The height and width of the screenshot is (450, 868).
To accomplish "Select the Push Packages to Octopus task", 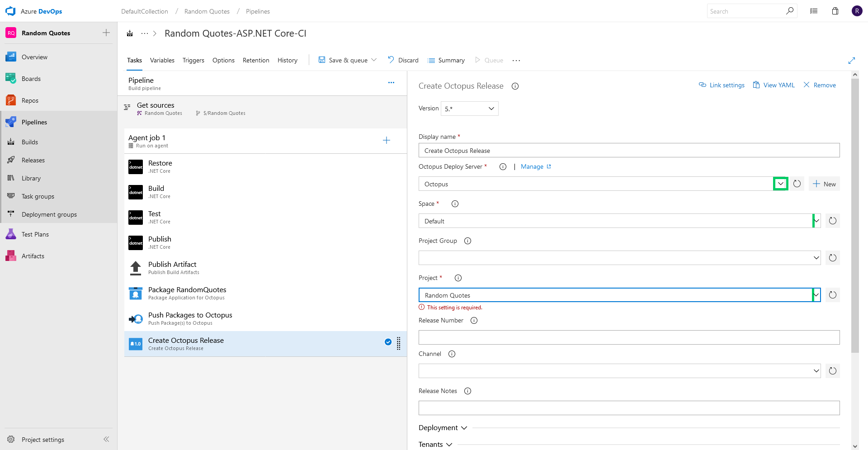I will click(265, 318).
